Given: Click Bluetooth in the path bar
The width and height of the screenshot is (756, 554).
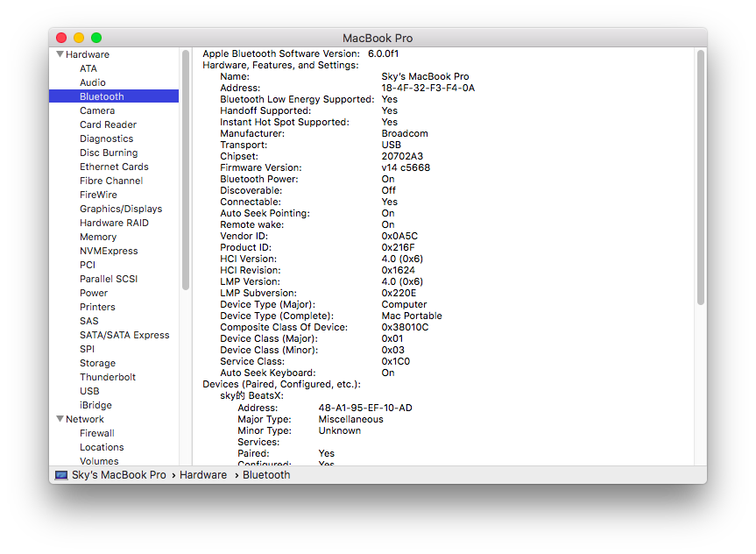Looking at the screenshot, I should coord(266,475).
